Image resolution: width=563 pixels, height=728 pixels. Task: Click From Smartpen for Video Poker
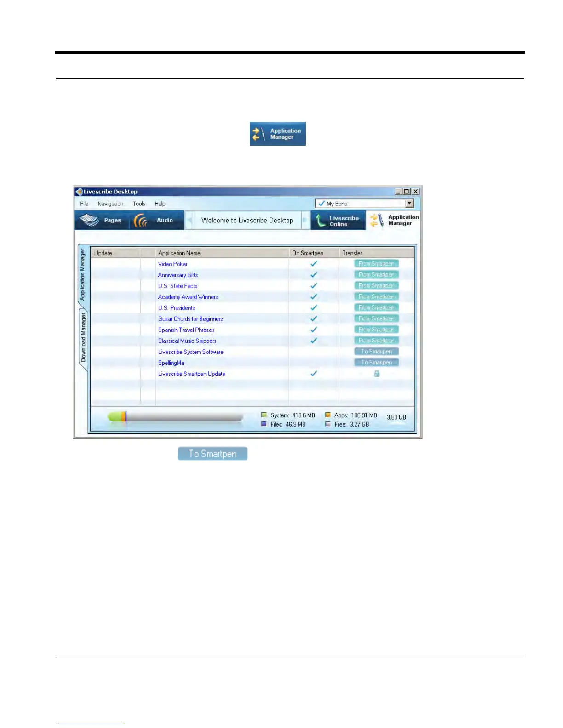(x=376, y=264)
